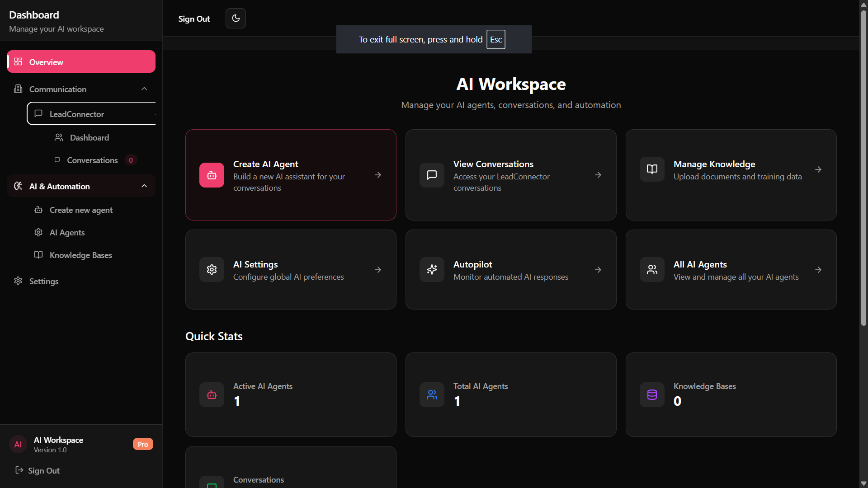The width and height of the screenshot is (868, 488).
Task: Collapse the Communication section chevron
Action: (144, 89)
